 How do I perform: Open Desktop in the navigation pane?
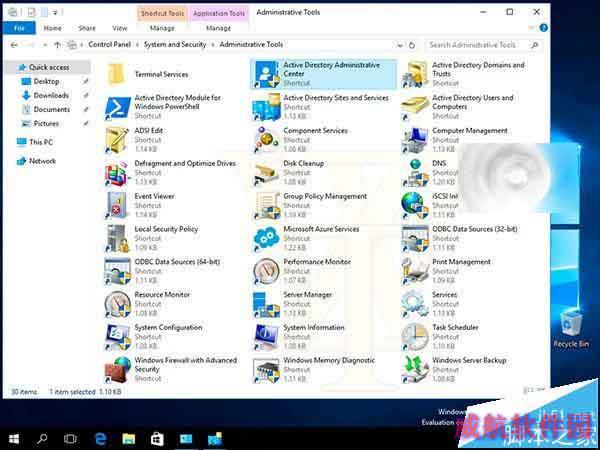point(46,81)
